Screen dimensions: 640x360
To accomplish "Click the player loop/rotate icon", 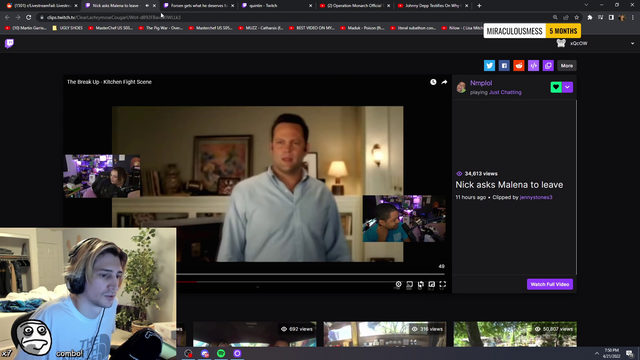I will pos(420,284).
